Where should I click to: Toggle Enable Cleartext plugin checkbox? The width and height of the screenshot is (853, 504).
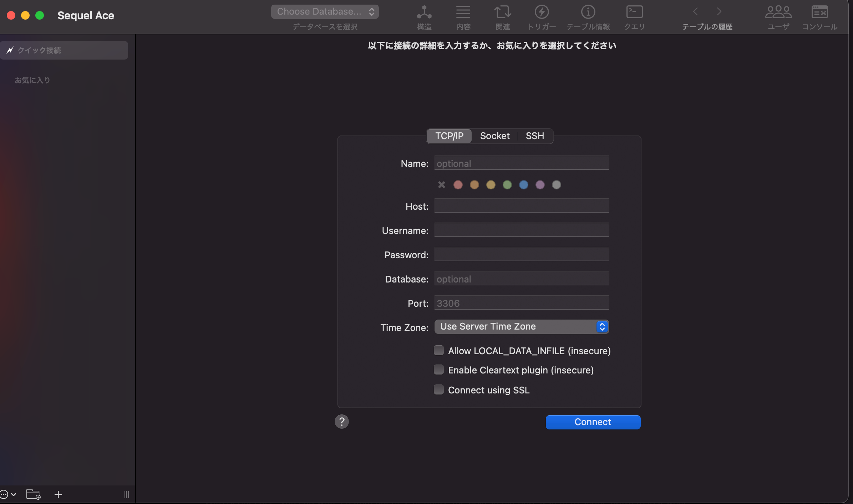pyautogui.click(x=439, y=370)
